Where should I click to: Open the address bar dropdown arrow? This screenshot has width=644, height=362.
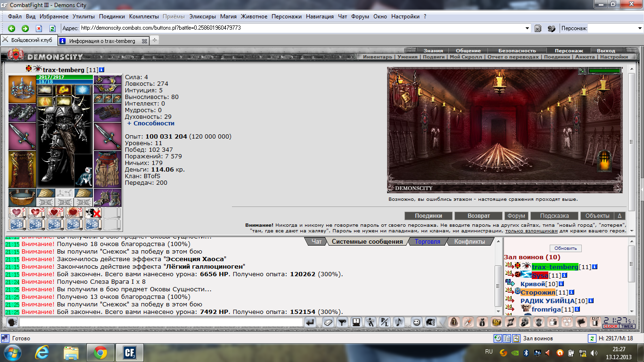point(528,28)
